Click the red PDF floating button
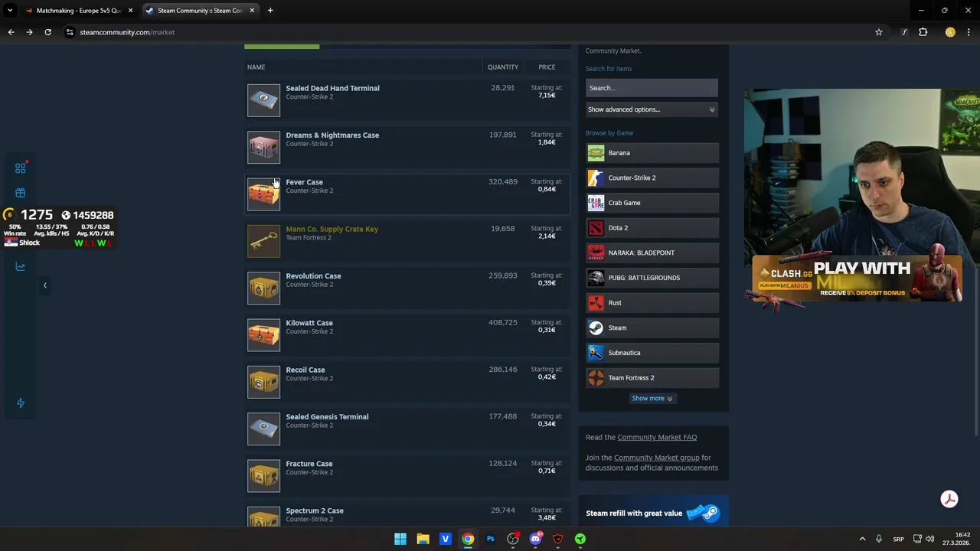Screen dimensions: 980x551 pos(949,499)
